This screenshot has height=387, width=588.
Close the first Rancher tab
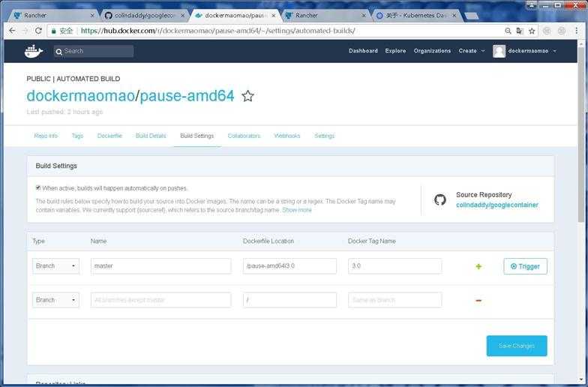pyautogui.click(x=93, y=15)
